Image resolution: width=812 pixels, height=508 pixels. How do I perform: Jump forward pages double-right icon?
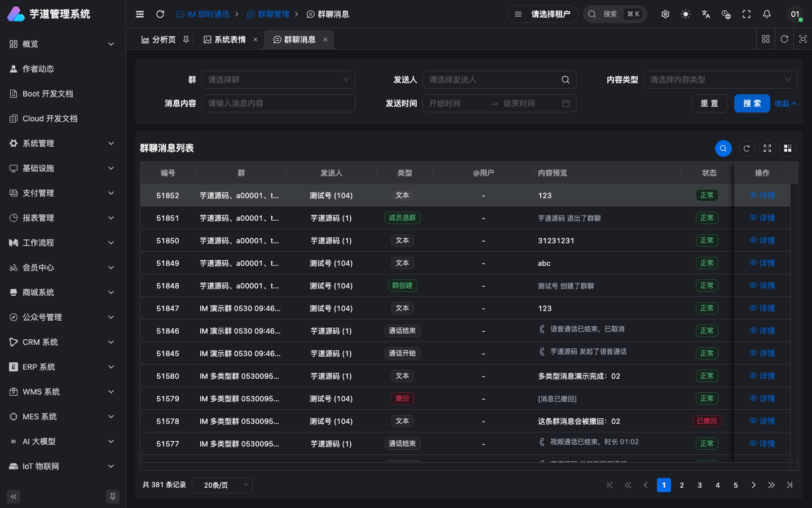coord(771,485)
